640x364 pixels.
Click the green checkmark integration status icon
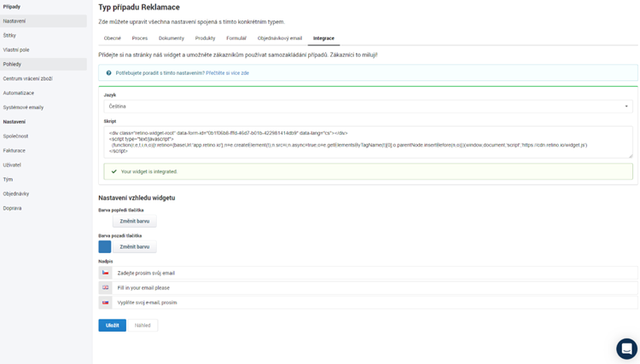113,171
